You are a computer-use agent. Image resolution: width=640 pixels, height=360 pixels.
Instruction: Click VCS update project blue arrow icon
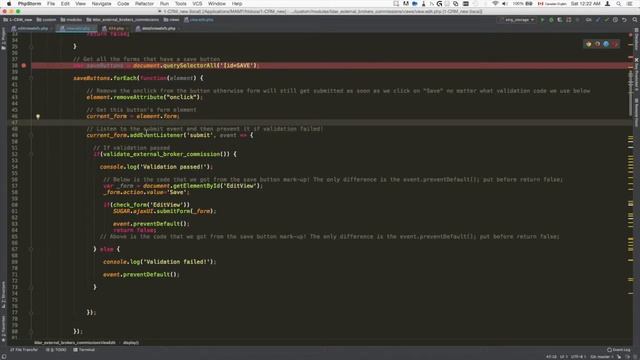[x=598, y=20]
